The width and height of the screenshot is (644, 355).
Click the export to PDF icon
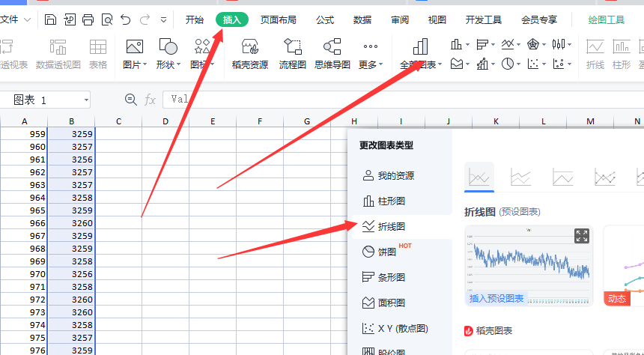click(x=70, y=19)
